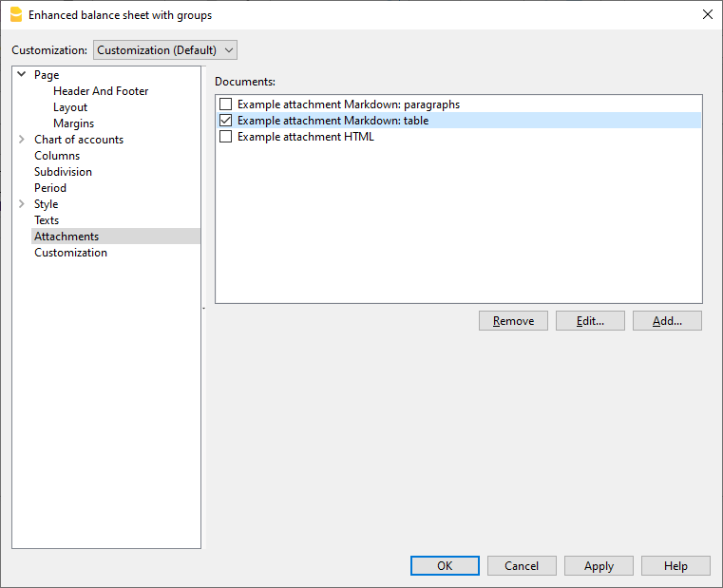Click the Remove button

tap(513, 321)
